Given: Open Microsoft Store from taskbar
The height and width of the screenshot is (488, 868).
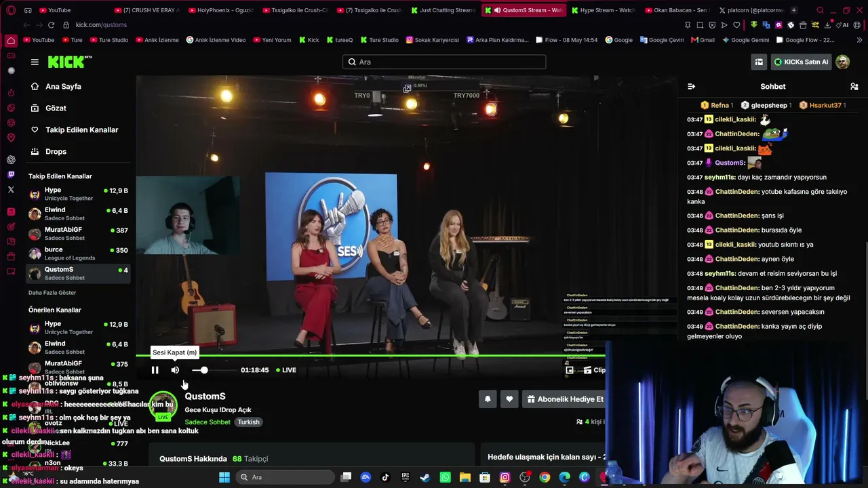Looking at the screenshot, I should 485,477.
